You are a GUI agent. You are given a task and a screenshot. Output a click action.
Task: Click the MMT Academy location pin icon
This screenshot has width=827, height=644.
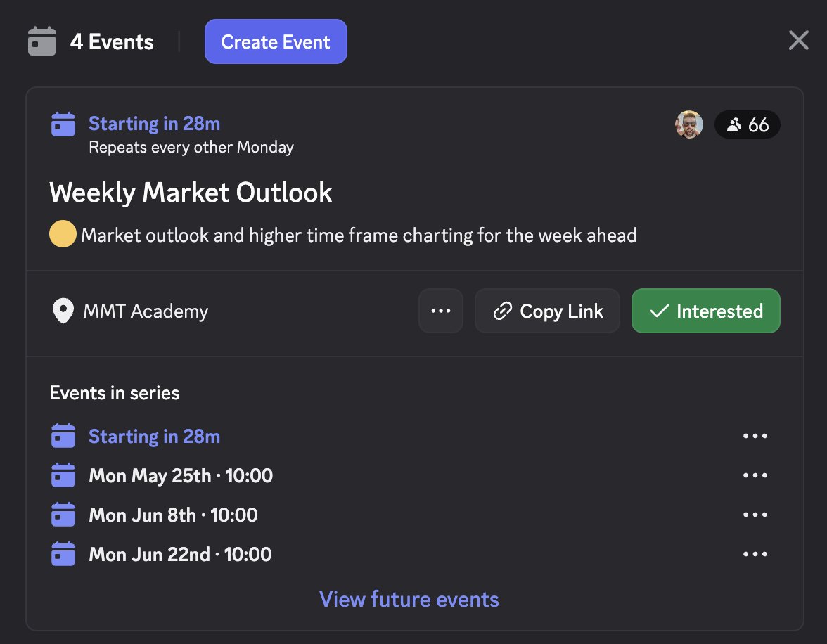tap(63, 311)
